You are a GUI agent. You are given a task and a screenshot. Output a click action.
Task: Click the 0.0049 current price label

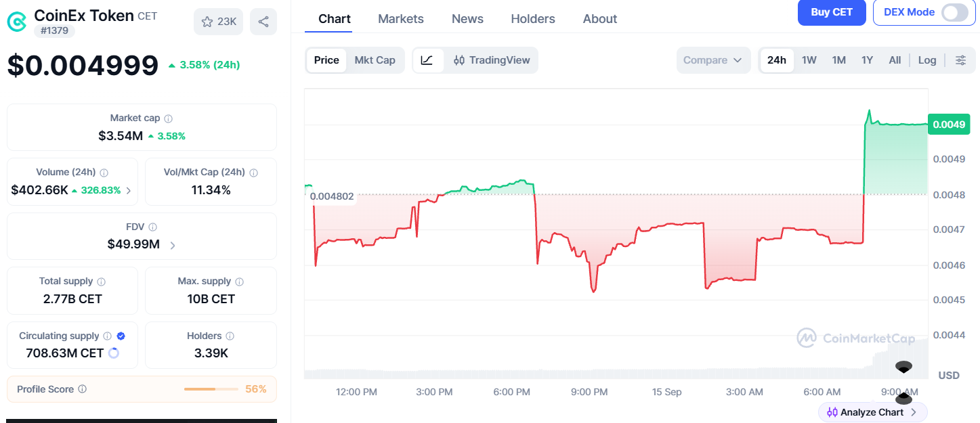(948, 124)
